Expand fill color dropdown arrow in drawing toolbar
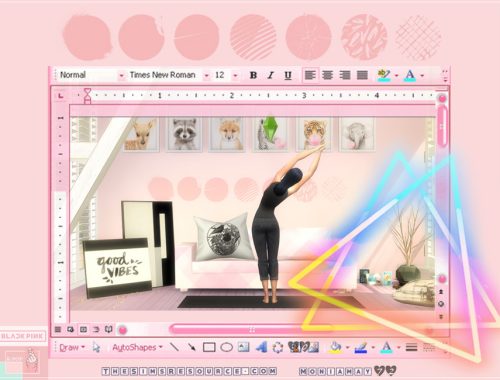Viewport: 500px width, 380px height. [347, 348]
